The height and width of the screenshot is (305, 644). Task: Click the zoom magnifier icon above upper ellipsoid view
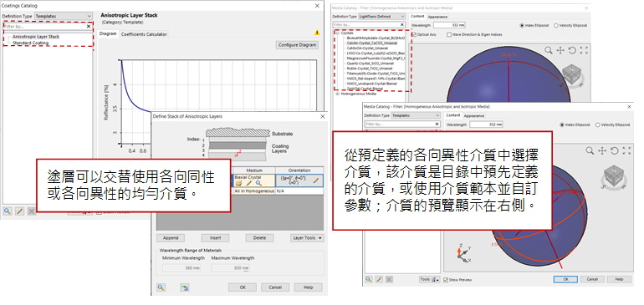[x=549, y=50]
